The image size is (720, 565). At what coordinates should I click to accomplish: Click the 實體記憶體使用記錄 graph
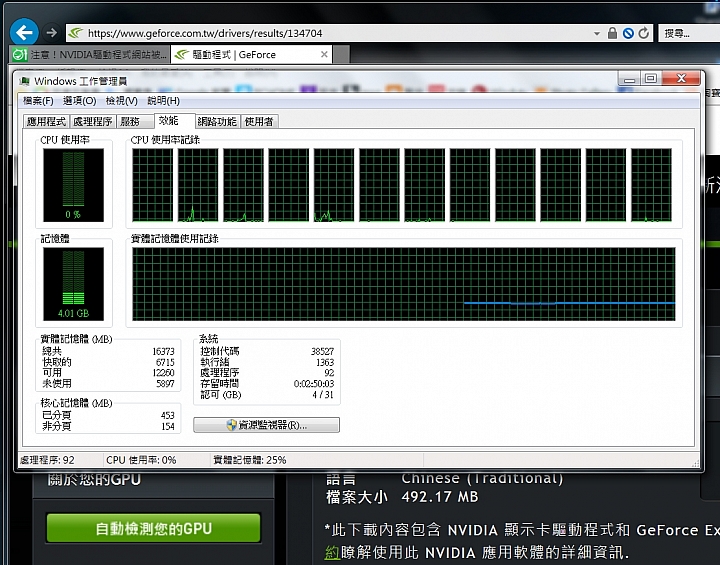(404, 283)
